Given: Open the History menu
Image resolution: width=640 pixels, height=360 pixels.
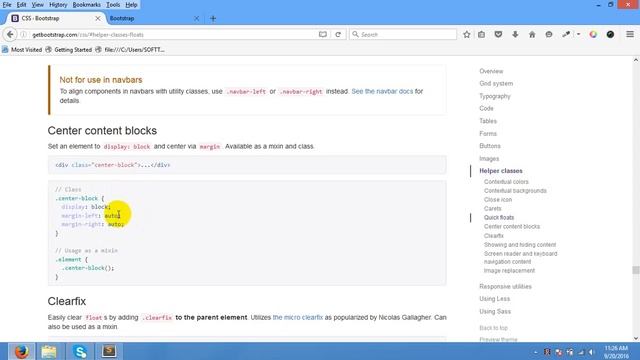Looking at the screenshot, I should point(58,5).
